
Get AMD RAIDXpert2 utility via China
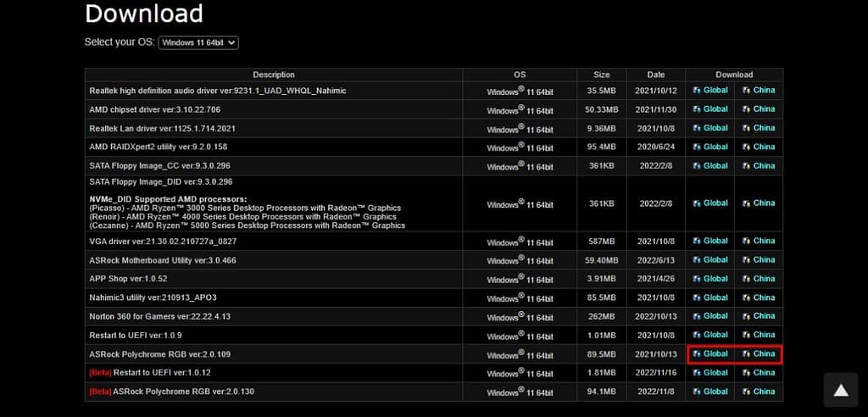point(759,147)
